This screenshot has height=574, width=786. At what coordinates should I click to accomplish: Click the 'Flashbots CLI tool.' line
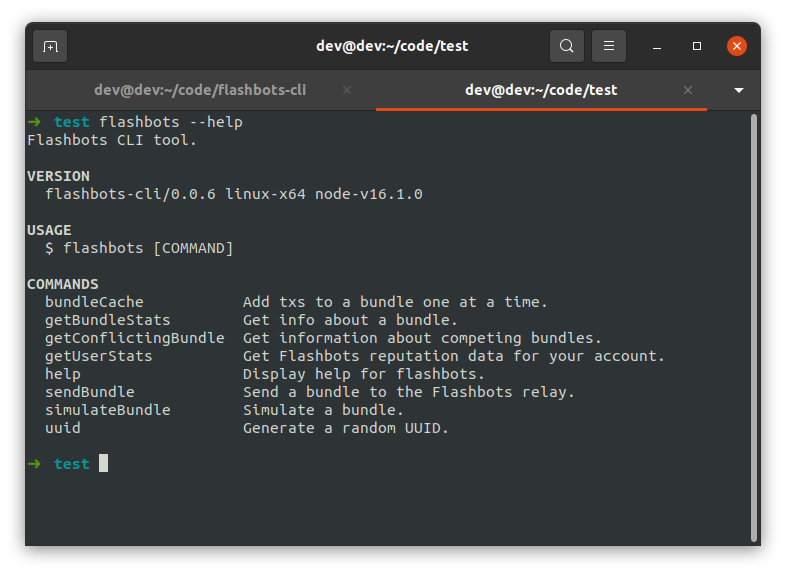pyautogui.click(x=112, y=140)
